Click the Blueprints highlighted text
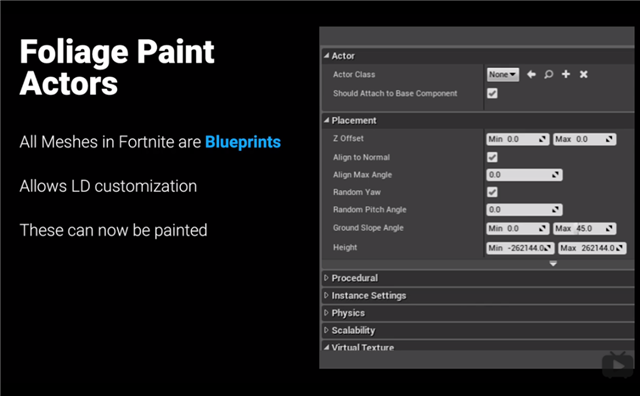 click(243, 142)
